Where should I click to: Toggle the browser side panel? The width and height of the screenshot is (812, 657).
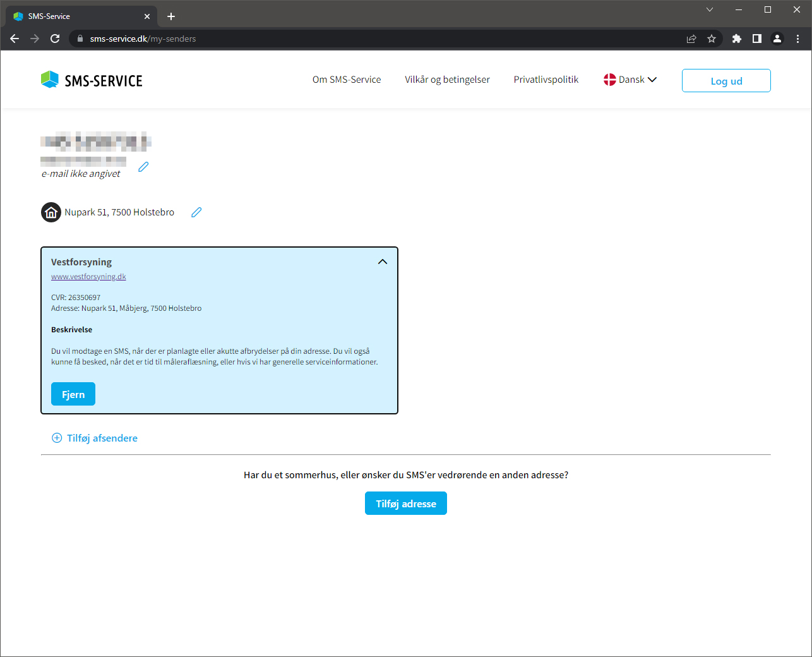(756, 39)
